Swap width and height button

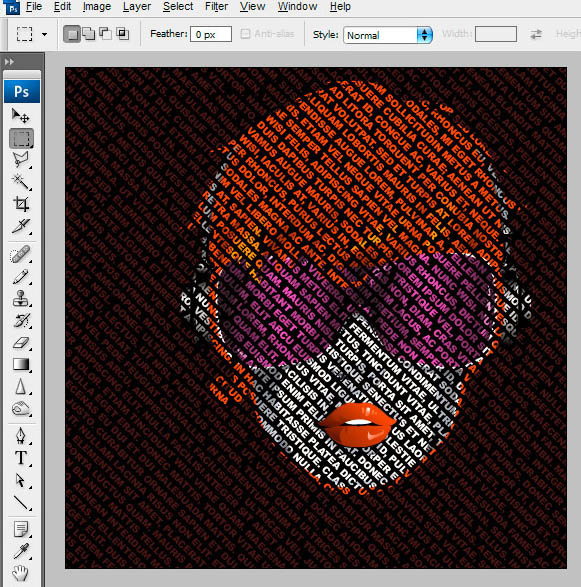(536, 34)
